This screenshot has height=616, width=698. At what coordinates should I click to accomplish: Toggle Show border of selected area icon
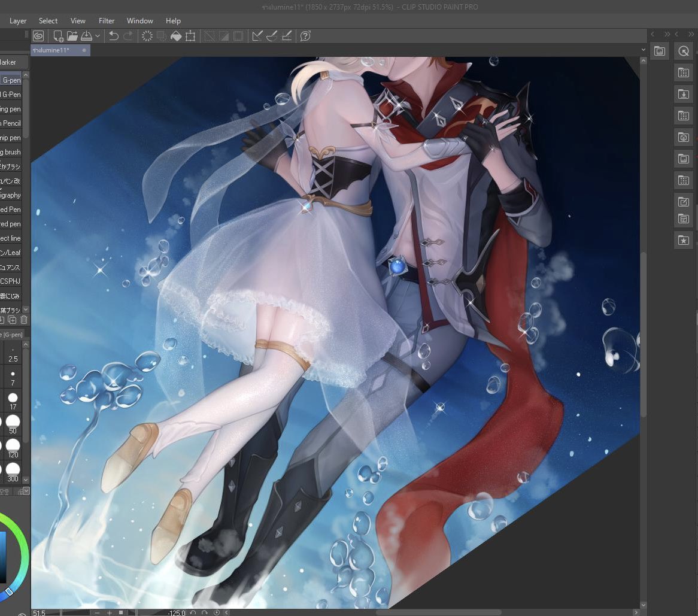point(238,36)
